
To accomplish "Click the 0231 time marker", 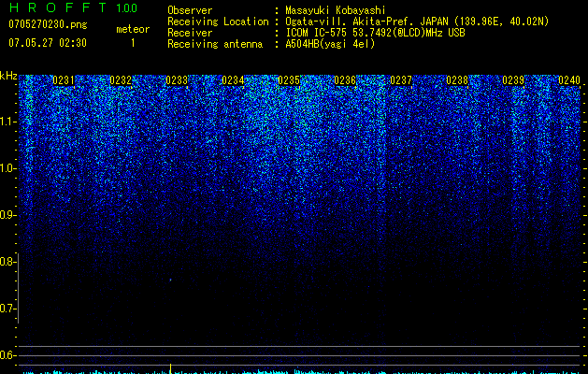I will coord(64,80).
